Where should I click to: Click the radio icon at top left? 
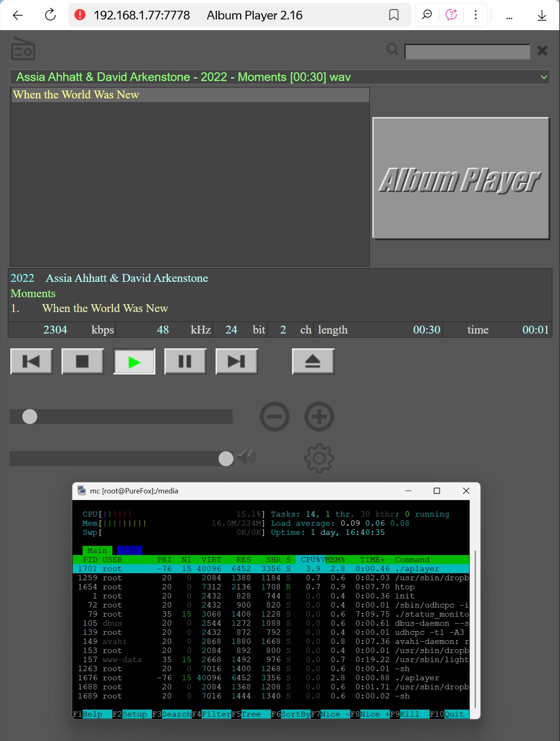point(23,50)
